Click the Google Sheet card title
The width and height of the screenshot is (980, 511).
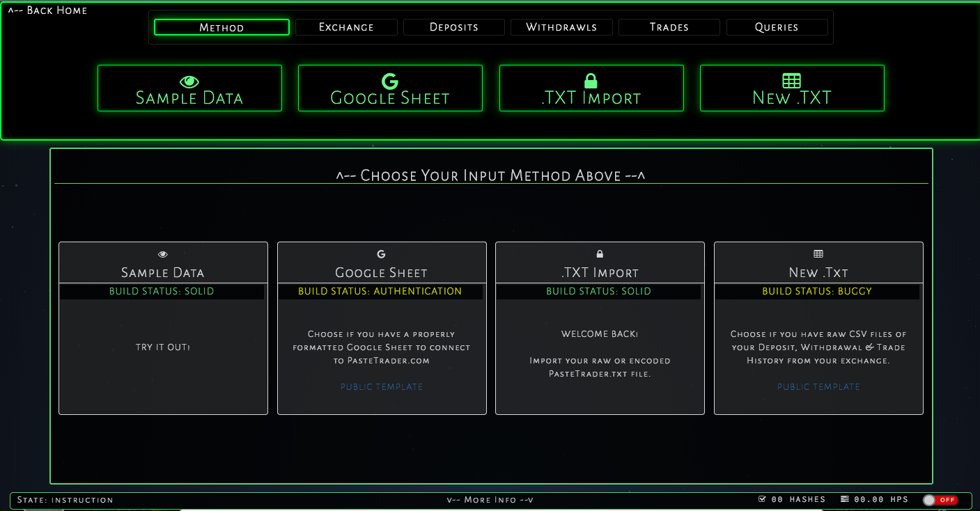tap(381, 273)
